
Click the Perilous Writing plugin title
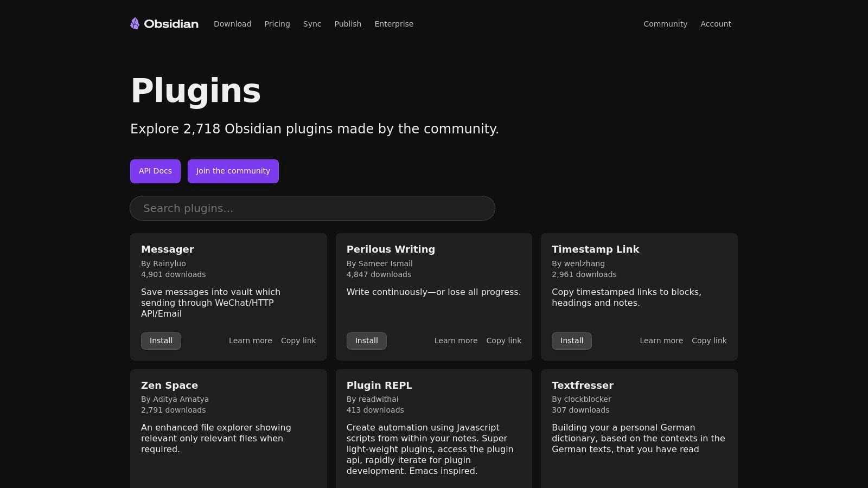pos(391,249)
